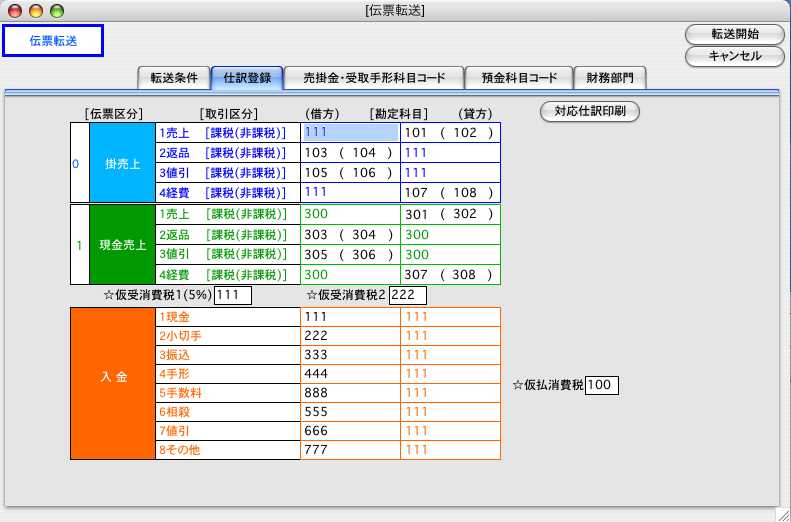Click the 現金売上 1売上 debit cell
Screen dimensions: 791x522
coord(350,215)
